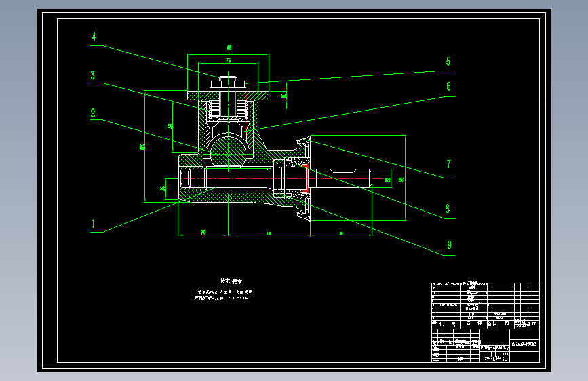
Task: Click the 75 width dimension text
Action: (229, 61)
